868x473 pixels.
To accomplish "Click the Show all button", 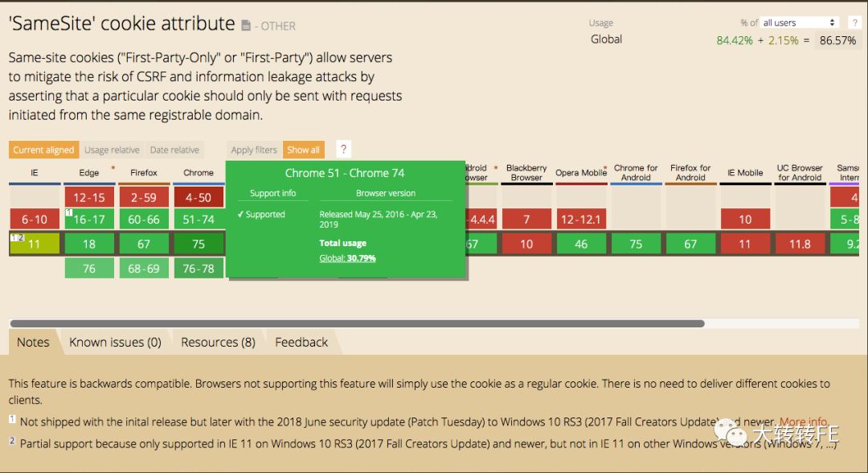I will click(303, 150).
